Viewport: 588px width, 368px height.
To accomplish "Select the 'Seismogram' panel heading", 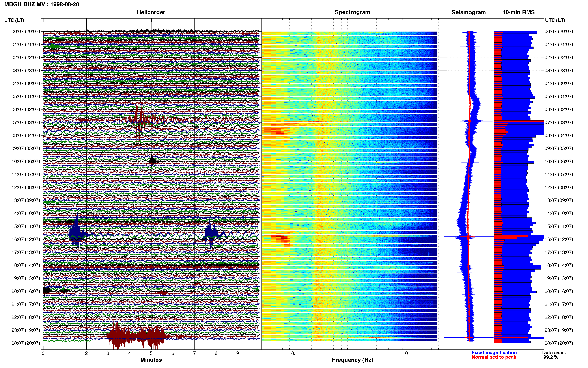I will (468, 12).
